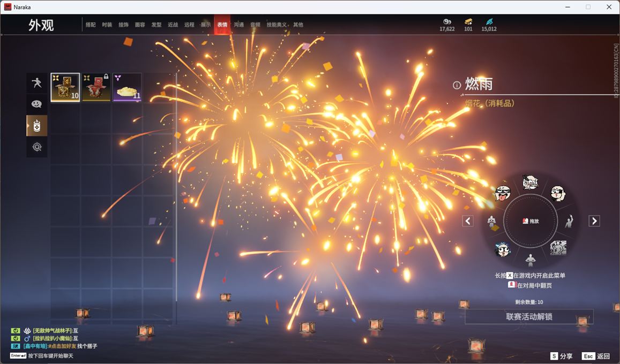Select the top sticker slot on emote wheel
The image size is (620, 364).
(530, 183)
